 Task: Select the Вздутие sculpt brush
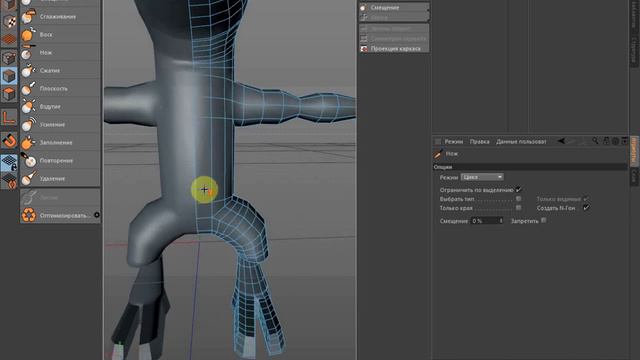pyautogui.click(x=60, y=107)
